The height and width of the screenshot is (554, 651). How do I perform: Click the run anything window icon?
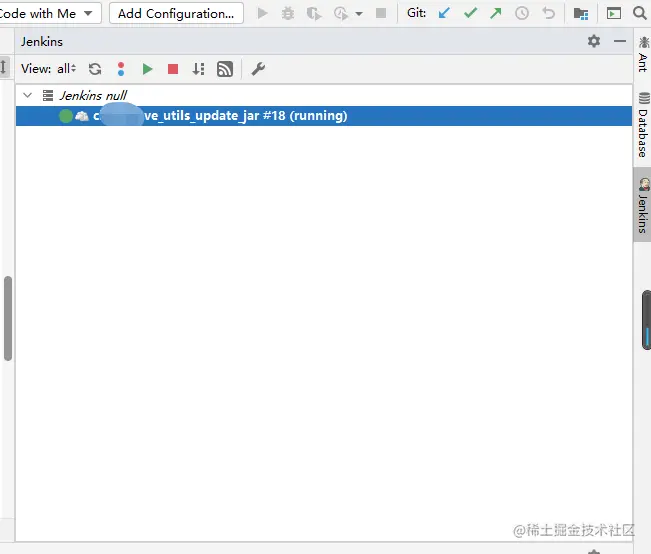coord(614,13)
